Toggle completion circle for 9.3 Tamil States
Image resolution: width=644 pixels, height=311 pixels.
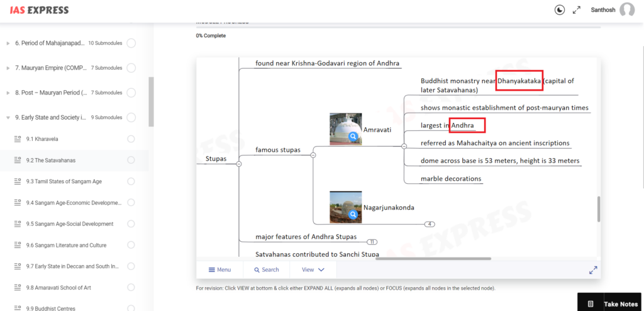[x=131, y=181]
